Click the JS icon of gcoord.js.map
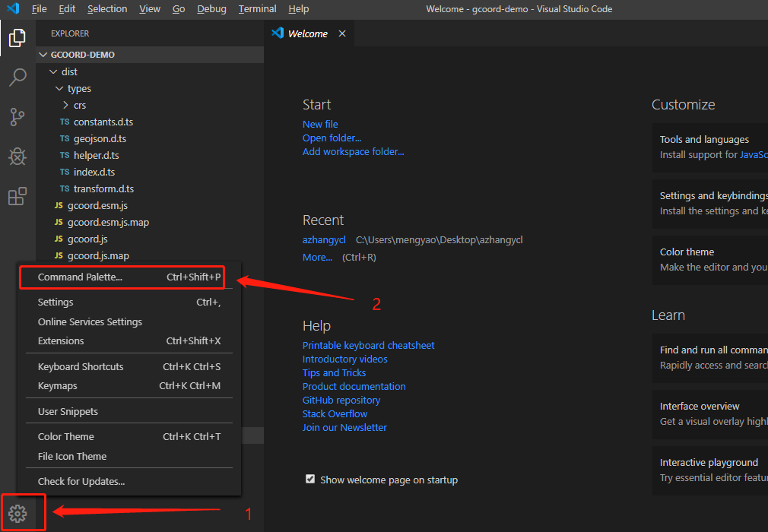768x532 pixels. tap(59, 255)
